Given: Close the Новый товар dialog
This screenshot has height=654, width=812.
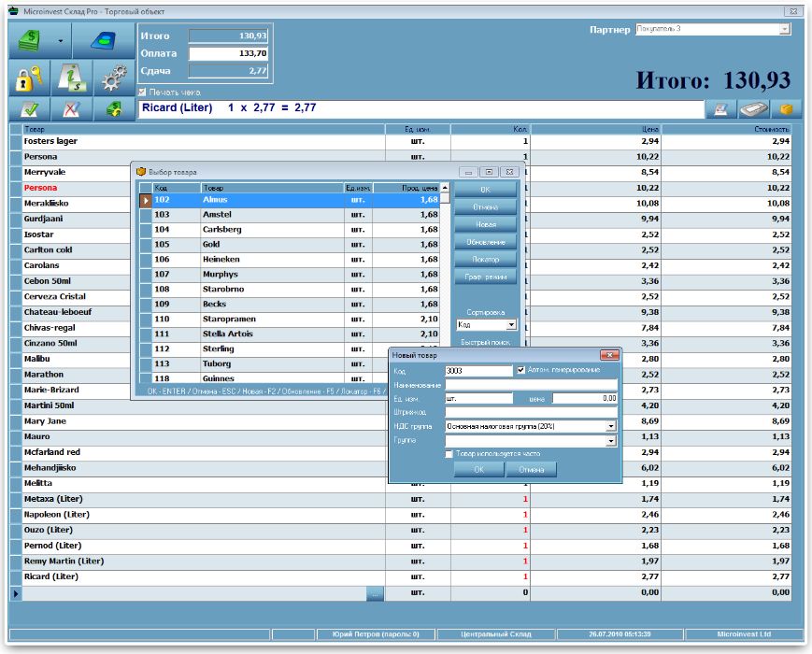Looking at the screenshot, I should (609, 355).
